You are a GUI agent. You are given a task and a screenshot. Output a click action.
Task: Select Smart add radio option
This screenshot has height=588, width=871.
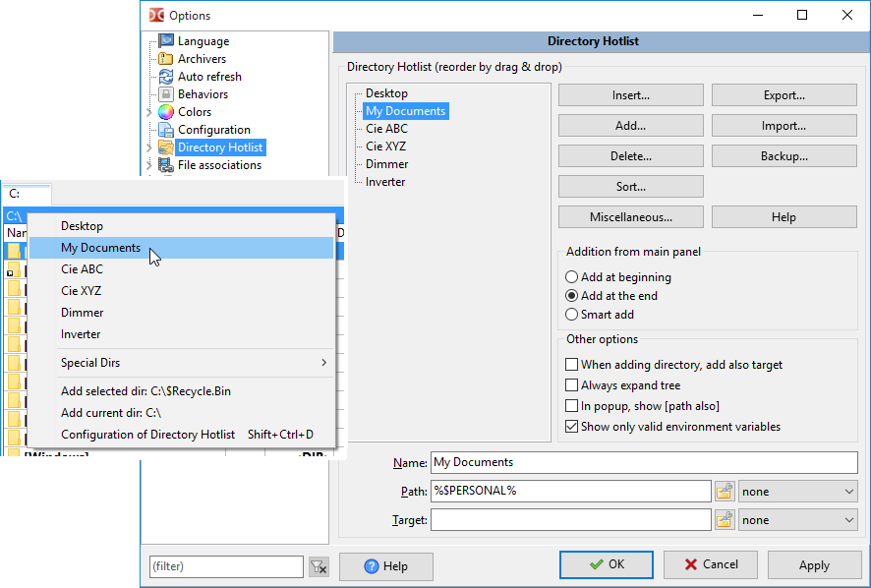[572, 315]
